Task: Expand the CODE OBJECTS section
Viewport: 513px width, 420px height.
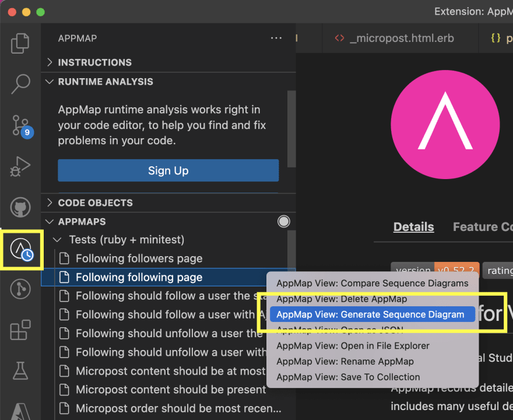Action: click(x=168, y=202)
